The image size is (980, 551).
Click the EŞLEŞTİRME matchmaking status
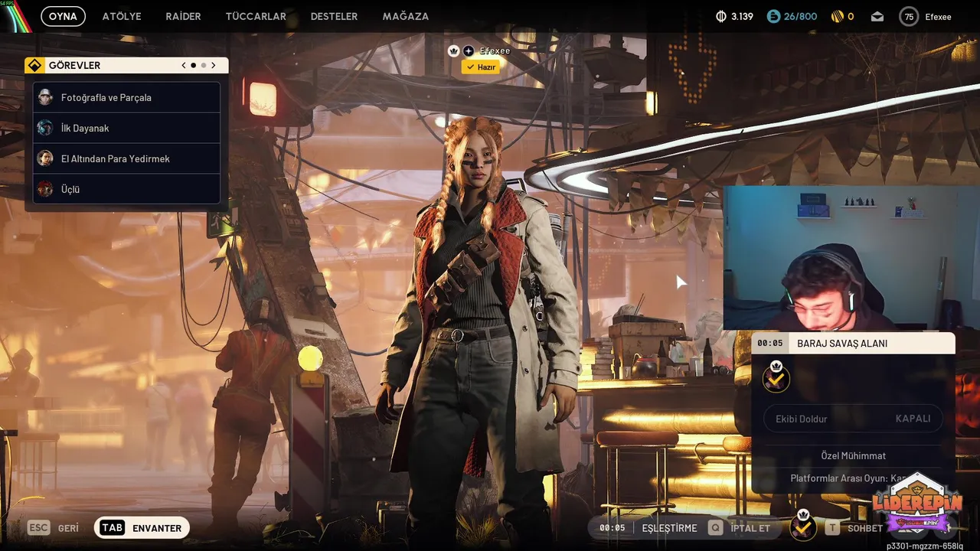pyautogui.click(x=669, y=528)
